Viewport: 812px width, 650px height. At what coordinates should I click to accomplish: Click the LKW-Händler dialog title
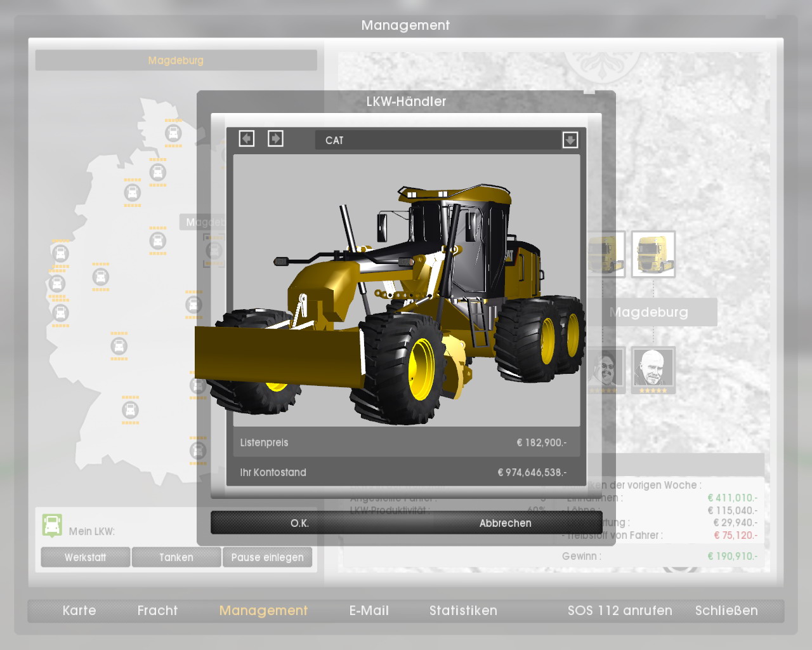[x=406, y=102]
